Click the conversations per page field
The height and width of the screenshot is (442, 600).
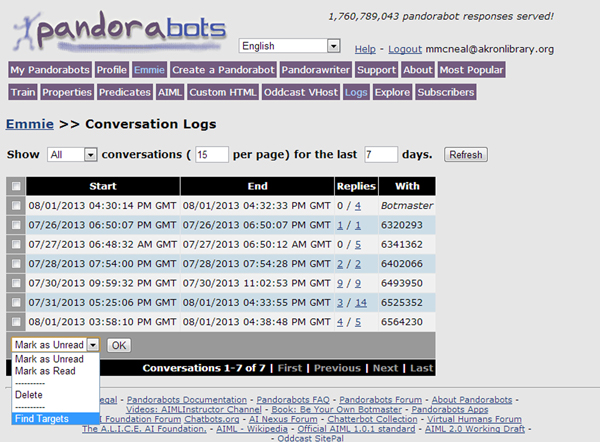(212, 155)
